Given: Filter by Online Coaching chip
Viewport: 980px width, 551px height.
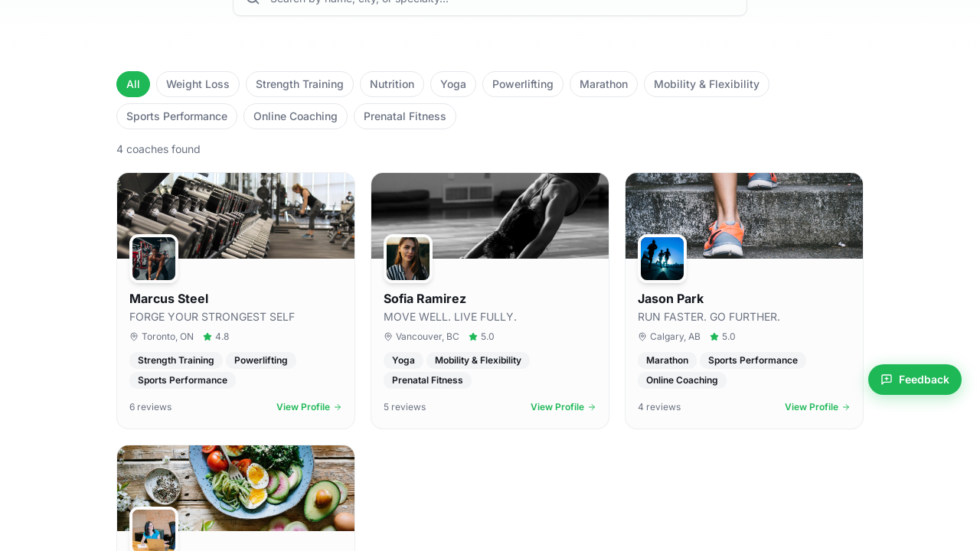Looking at the screenshot, I should [296, 116].
